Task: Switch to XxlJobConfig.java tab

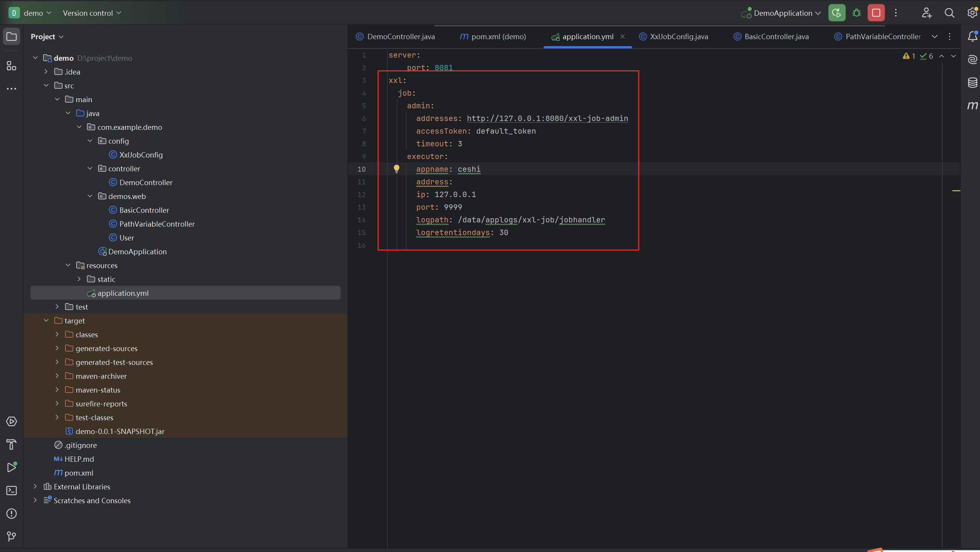Action: [674, 36]
